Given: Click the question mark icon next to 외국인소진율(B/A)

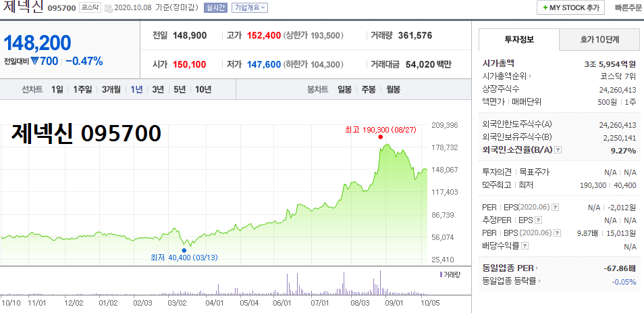Looking at the screenshot, I should coord(558,150).
